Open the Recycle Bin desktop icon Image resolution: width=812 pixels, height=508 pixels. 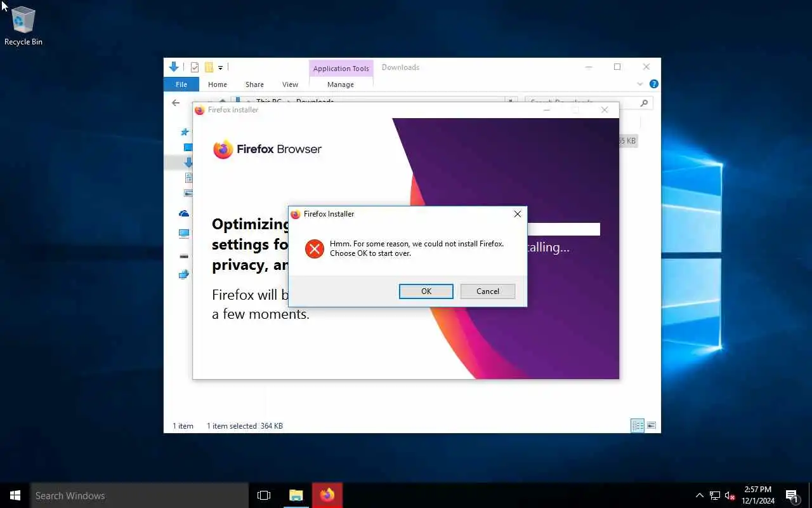[23, 27]
